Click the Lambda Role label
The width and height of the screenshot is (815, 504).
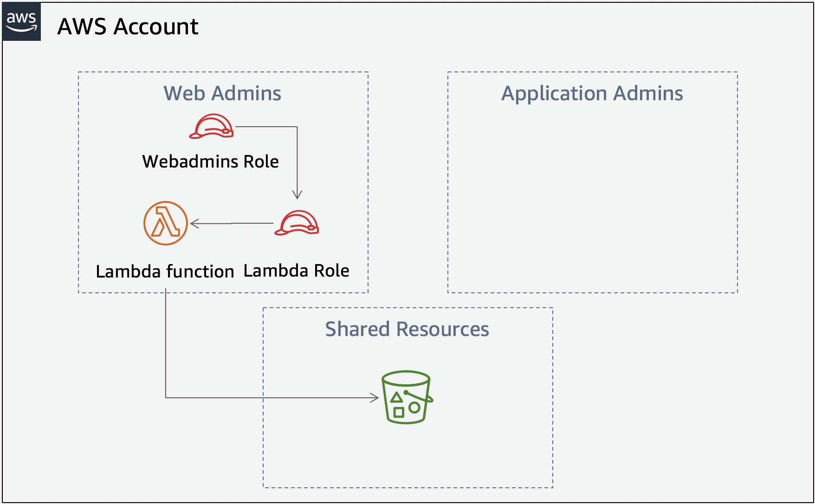[296, 271]
